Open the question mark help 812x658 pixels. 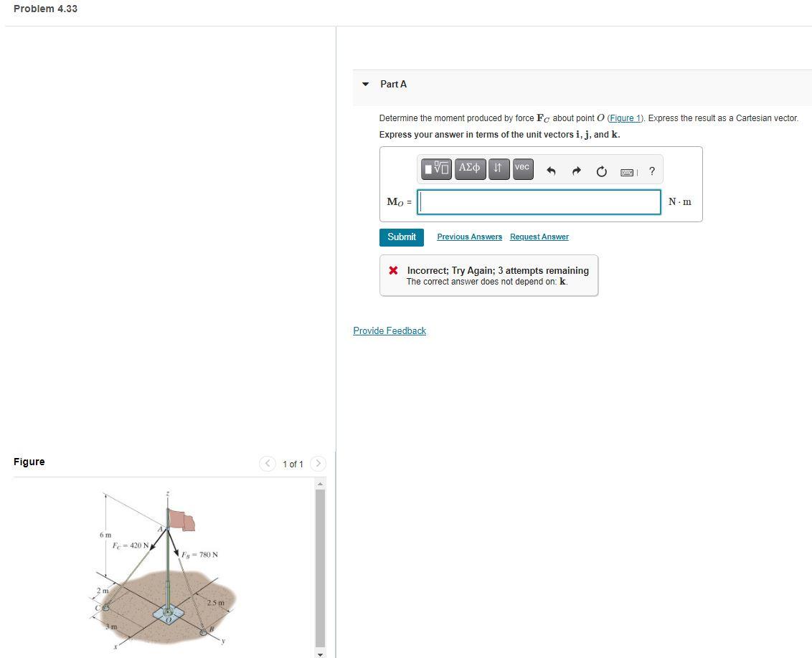[652, 171]
